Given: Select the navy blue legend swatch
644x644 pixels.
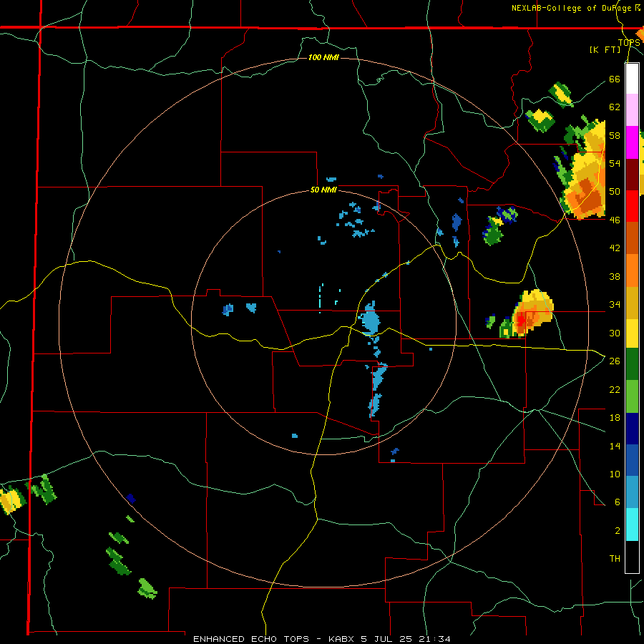Looking at the screenshot, I should (632, 429).
